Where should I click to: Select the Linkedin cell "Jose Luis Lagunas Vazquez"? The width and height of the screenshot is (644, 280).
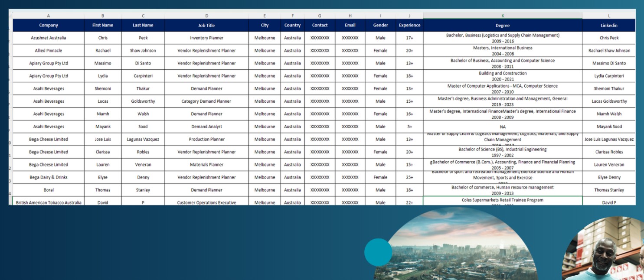609,139
